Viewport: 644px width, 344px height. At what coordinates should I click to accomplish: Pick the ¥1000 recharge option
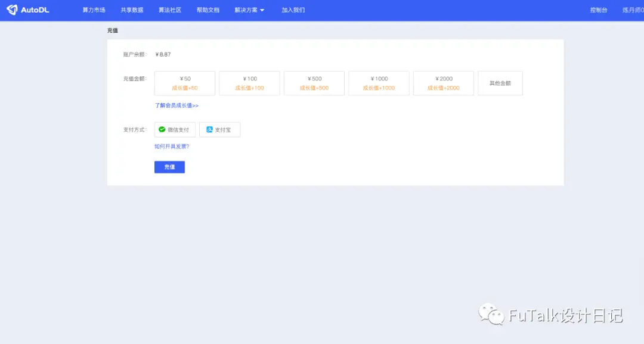pyautogui.click(x=379, y=83)
